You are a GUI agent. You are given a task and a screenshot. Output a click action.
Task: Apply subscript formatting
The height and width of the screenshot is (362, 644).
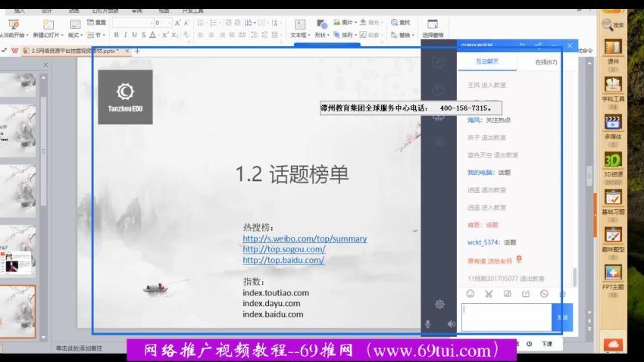tap(175, 35)
